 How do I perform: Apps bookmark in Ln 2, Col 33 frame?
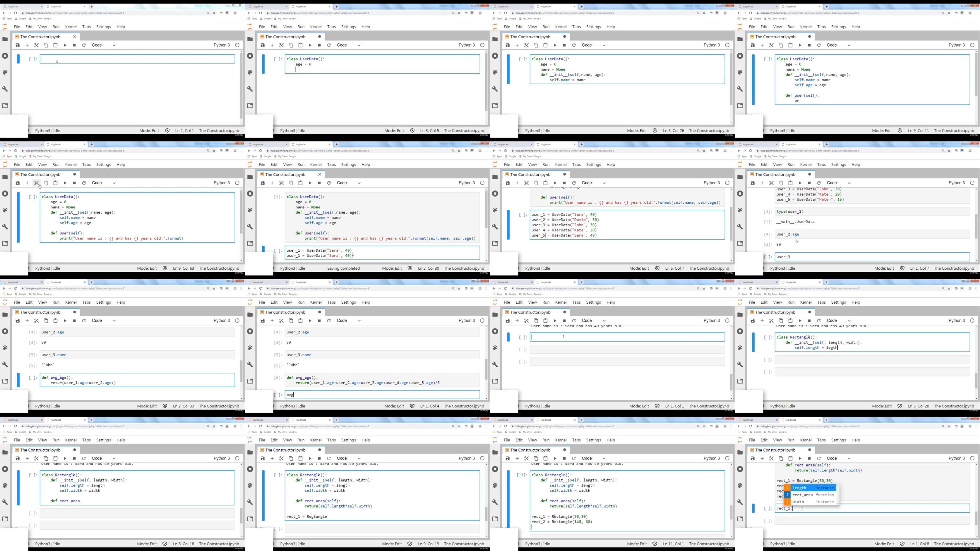click(8, 294)
